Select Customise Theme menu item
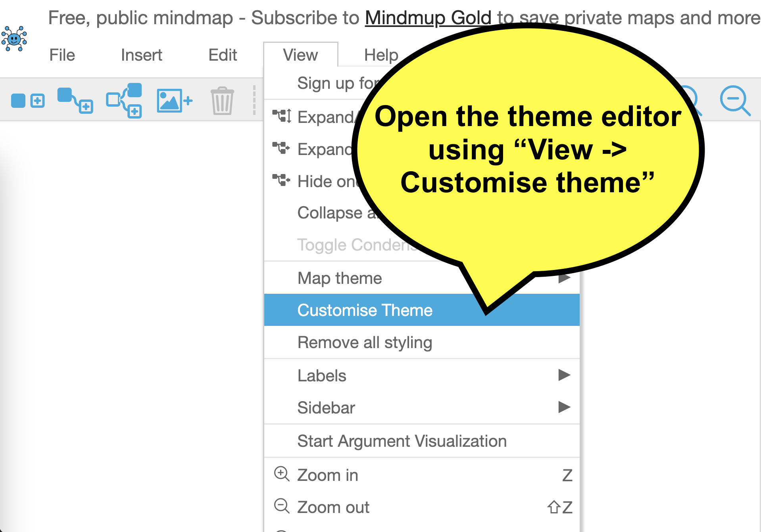 pos(422,310)
